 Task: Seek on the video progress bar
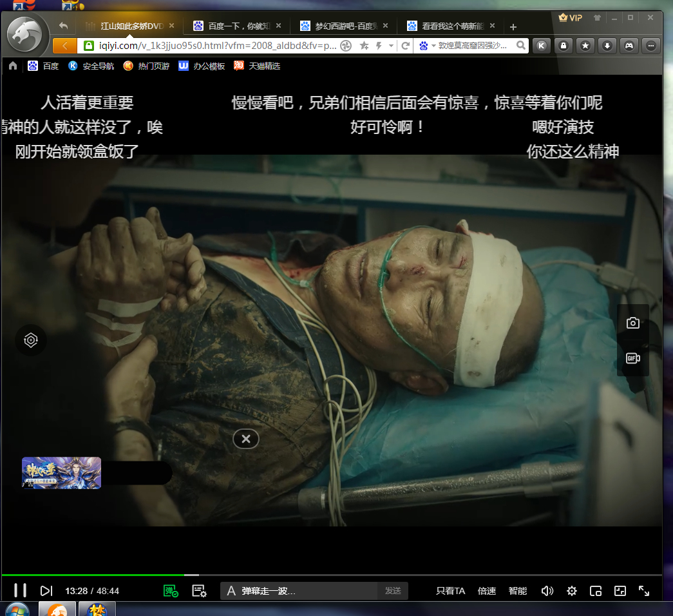[332, 575]
